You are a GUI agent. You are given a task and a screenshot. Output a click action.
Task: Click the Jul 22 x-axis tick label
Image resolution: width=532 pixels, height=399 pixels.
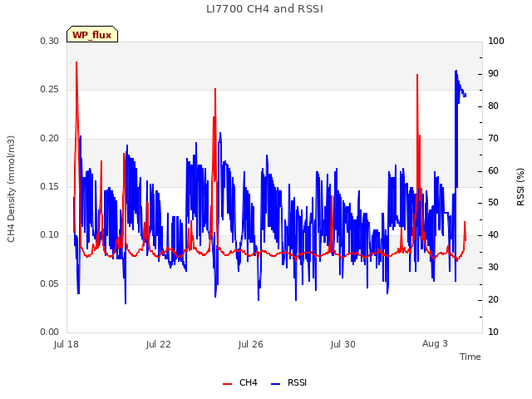(159, 344)
